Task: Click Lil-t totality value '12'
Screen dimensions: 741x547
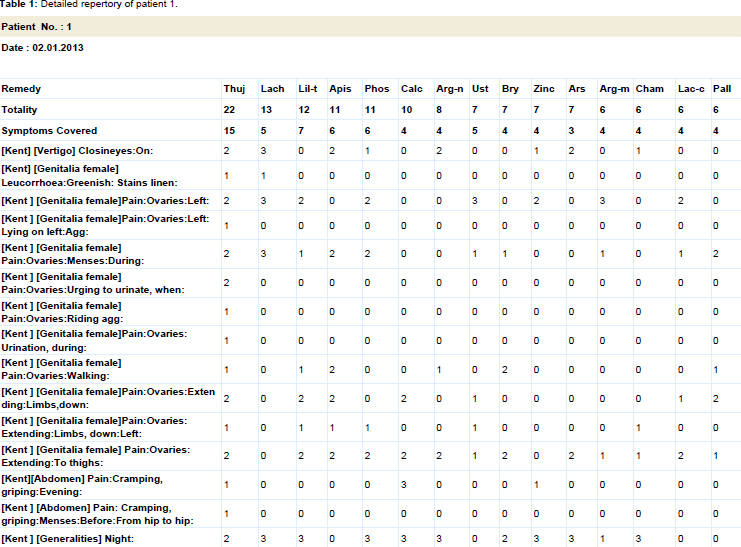Action: (x=304, y=110)
